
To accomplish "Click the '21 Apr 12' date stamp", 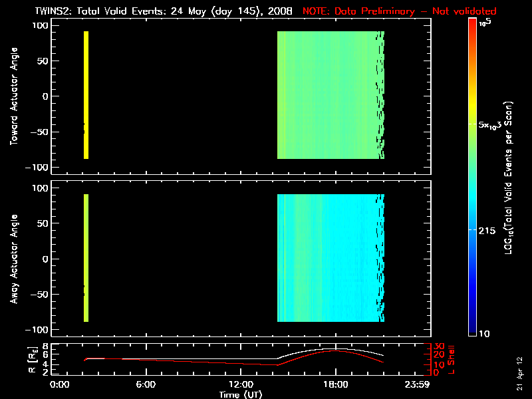I will (x=520, y=374).
